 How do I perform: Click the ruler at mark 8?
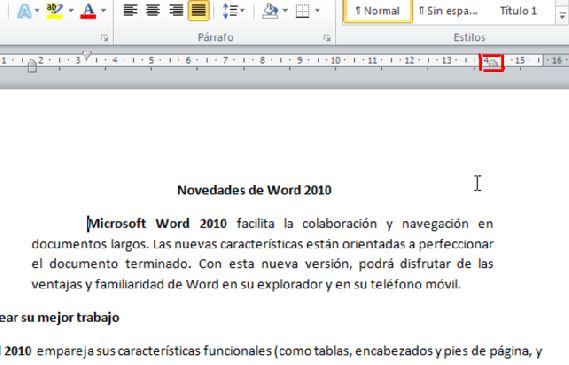click(x=262, y=60)
